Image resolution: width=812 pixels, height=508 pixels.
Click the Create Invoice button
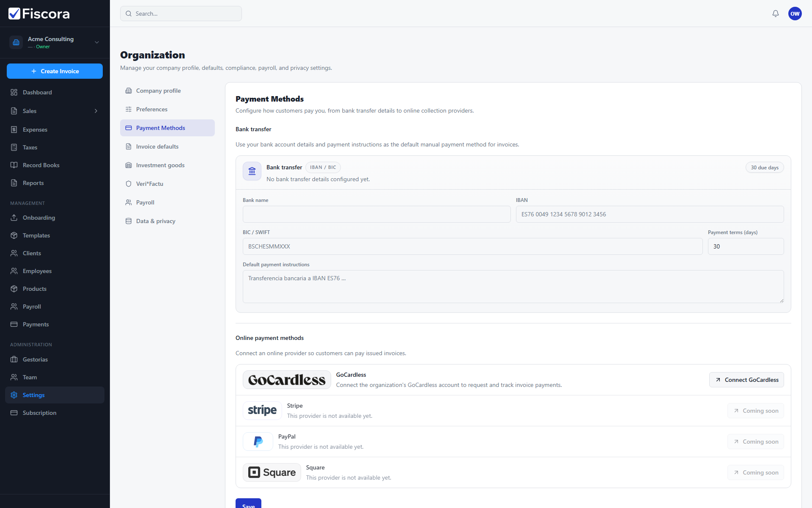55,71
